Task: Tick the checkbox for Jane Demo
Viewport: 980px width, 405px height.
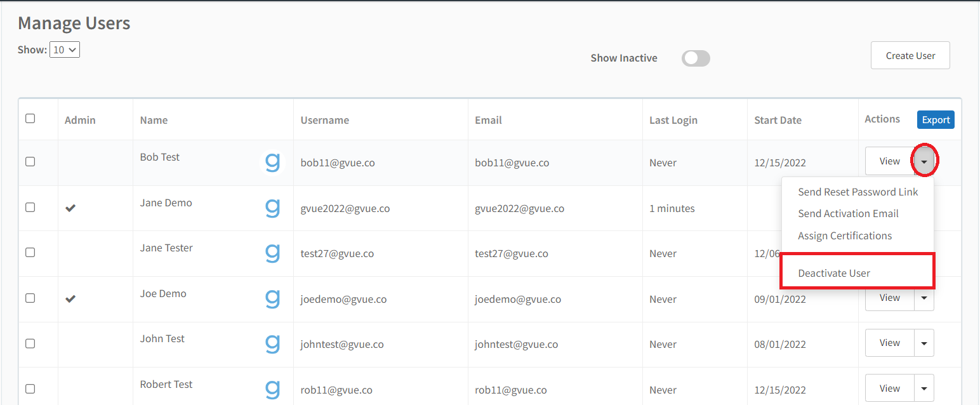Action: [x=30, y=208]
